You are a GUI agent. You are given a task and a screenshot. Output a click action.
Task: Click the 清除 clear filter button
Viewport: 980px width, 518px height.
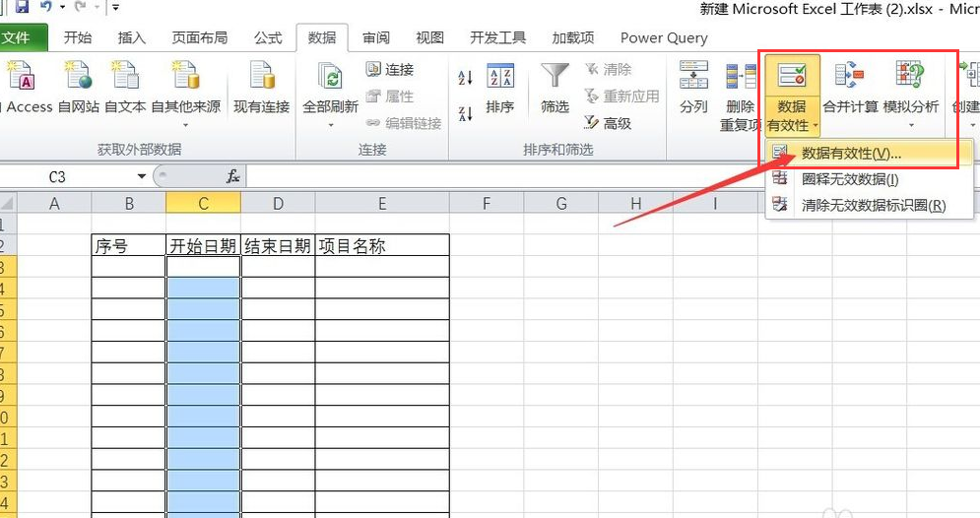click(x=608, y=69)
